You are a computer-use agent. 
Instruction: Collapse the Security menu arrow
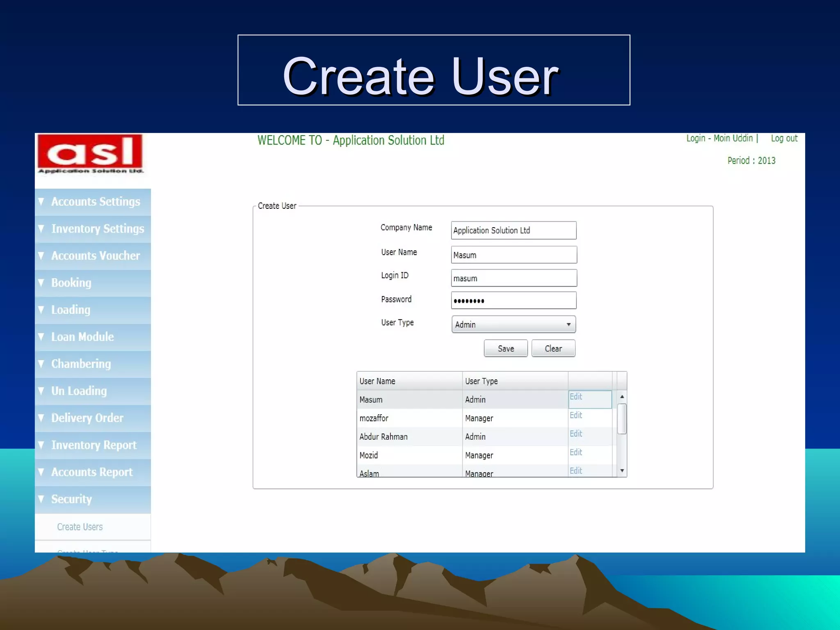click(41, 500)
